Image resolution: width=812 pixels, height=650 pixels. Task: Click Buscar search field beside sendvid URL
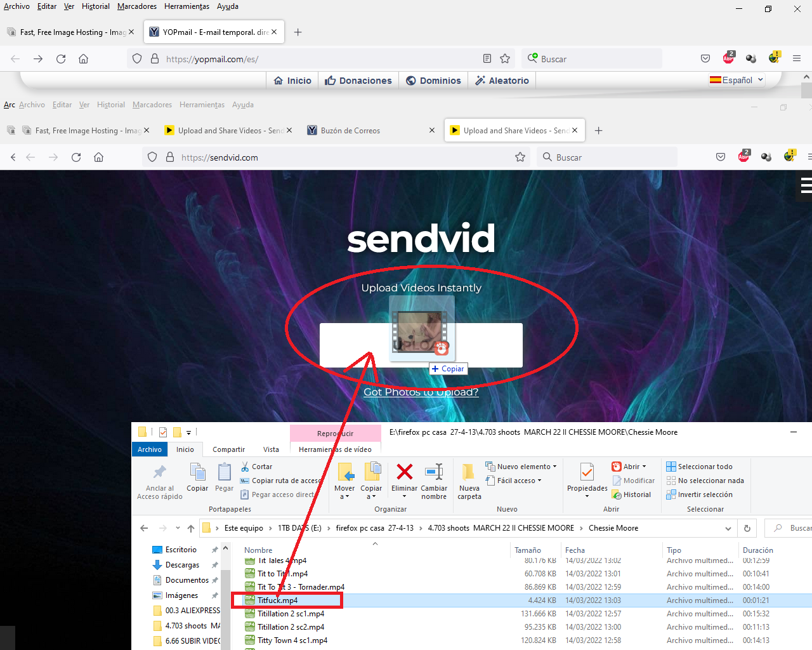click(607, 157)
